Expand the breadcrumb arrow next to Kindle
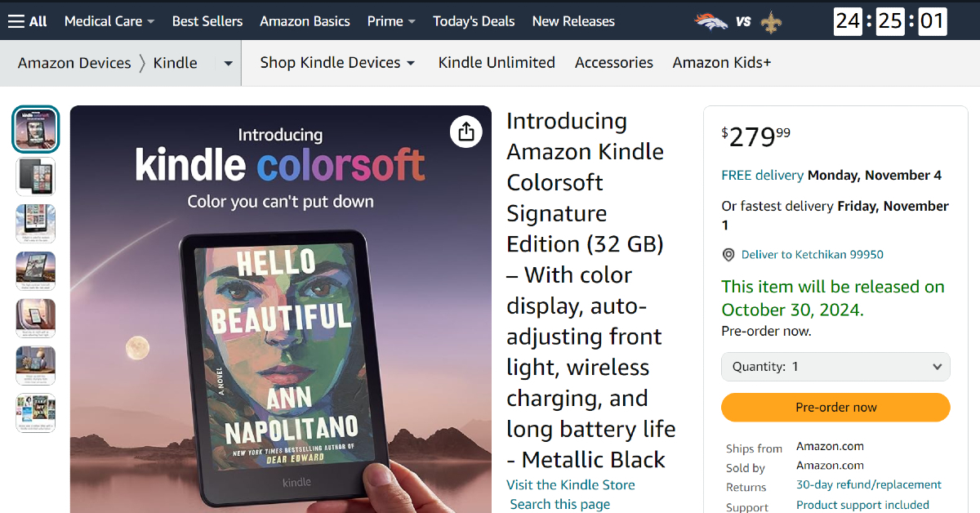The width and height of the screenshot is (980, 513). pos(228,62)
